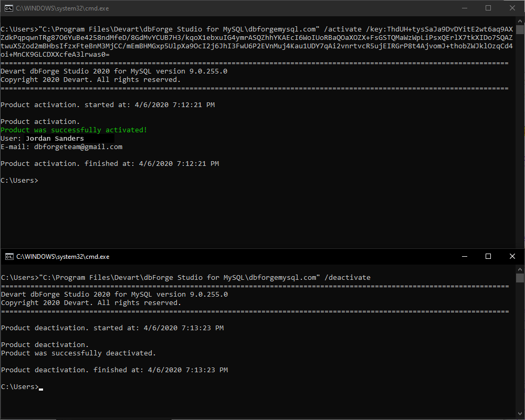Click the last key line ending 'A3lrwas0='
This screenshot has height=420, width=525.
pos(55,54)
